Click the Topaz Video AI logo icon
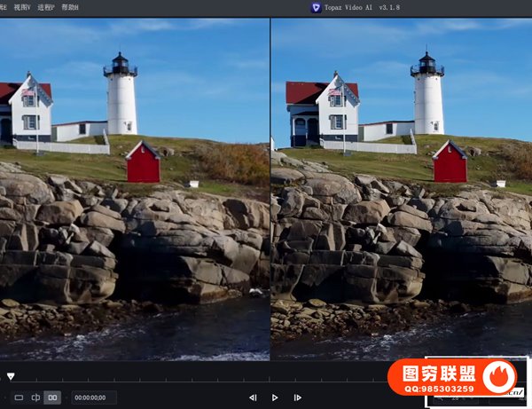 (317, 7)
